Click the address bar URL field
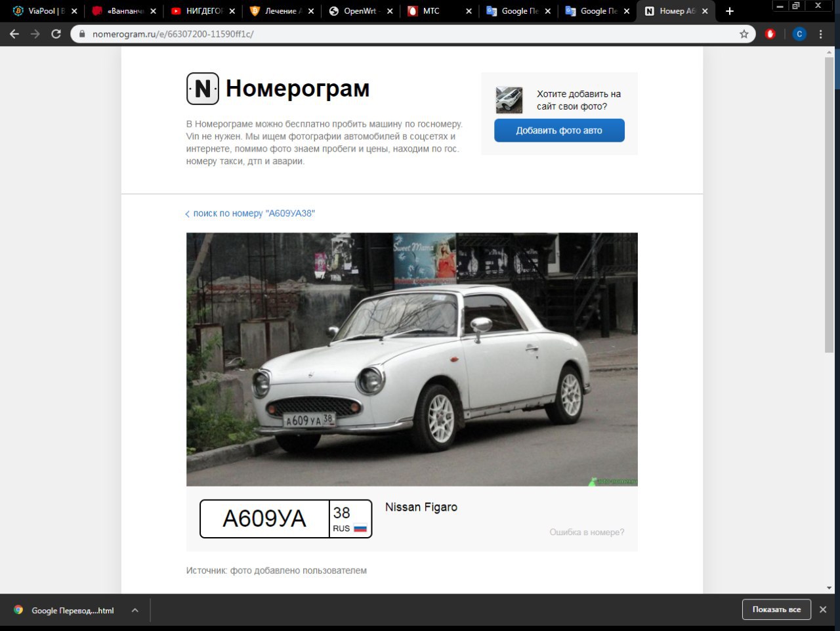 point(413,34)
